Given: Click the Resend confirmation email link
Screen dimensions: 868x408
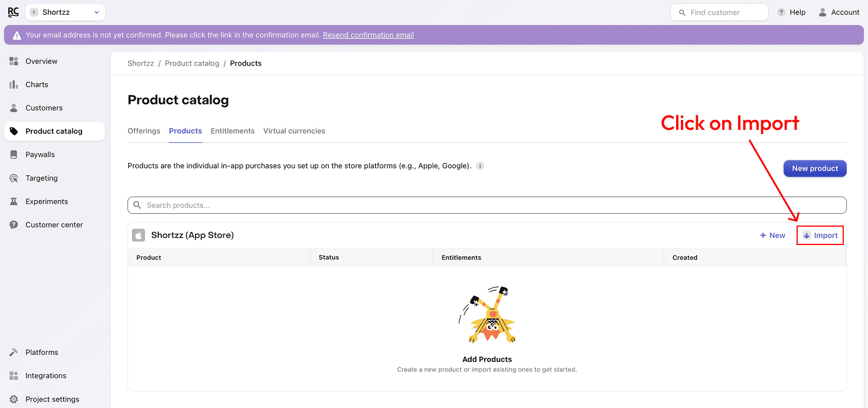Looking at the screenshot, I should (x=368, y=35).
